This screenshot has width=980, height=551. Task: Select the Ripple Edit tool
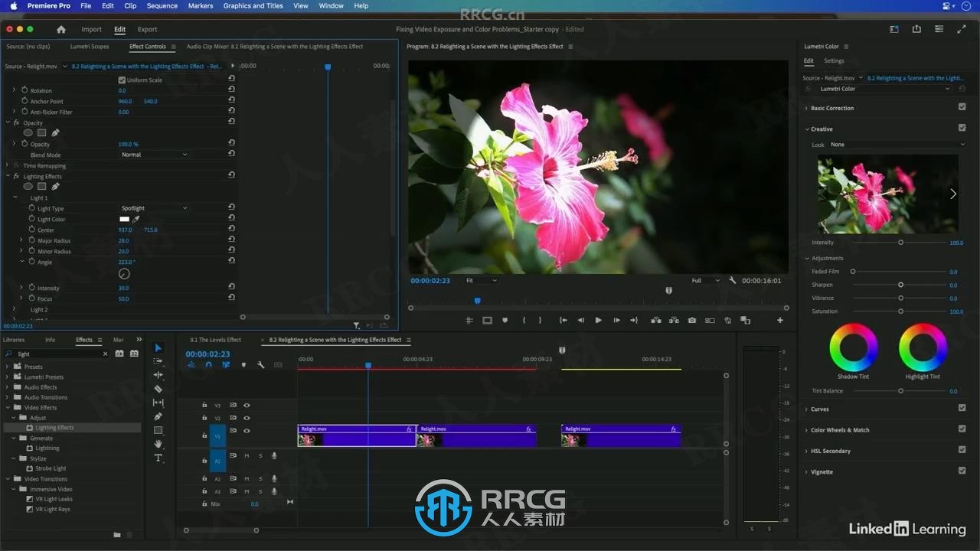[x=158, y=375]
